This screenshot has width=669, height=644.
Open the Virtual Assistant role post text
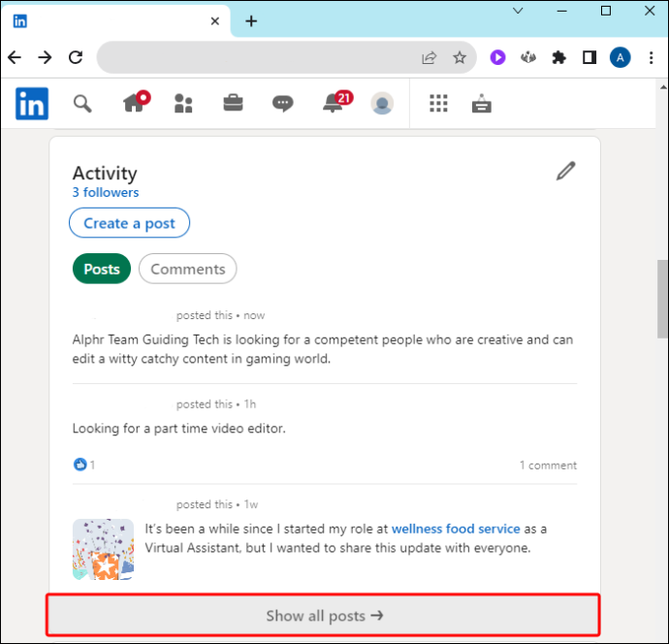345,538
